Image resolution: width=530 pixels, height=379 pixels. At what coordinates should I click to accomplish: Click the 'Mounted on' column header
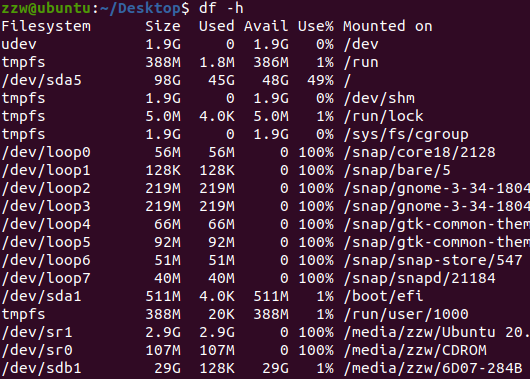pos(388,26)
